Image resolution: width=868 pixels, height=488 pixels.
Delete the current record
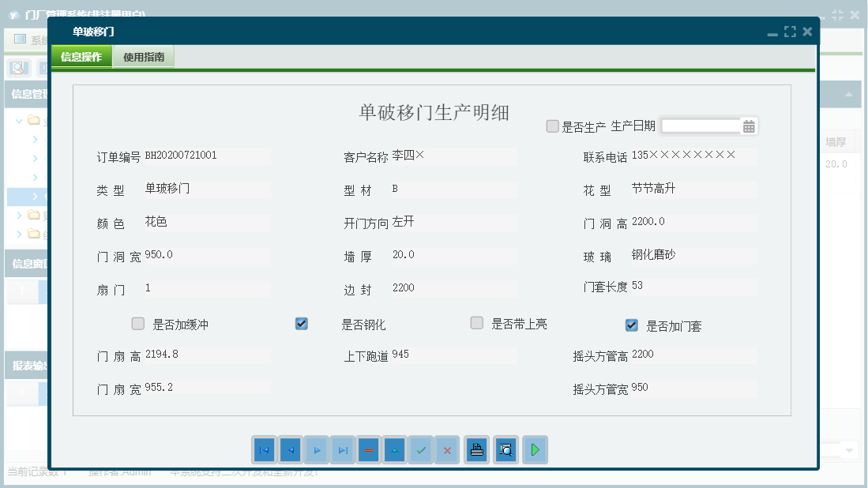click(368, 449)
